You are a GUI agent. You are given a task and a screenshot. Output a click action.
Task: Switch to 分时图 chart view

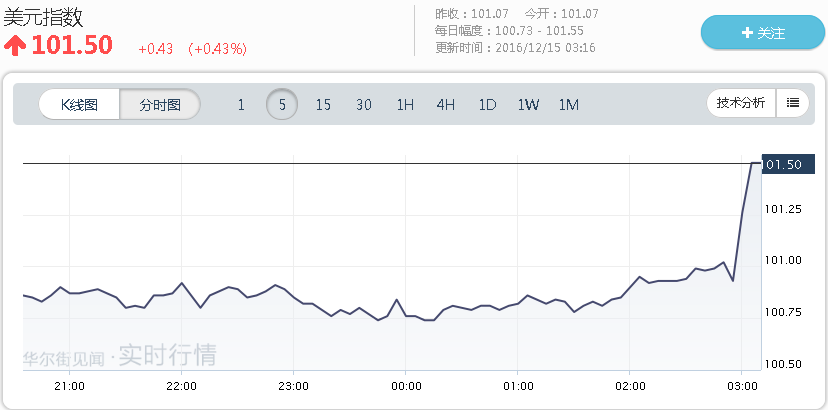point(160,104)
